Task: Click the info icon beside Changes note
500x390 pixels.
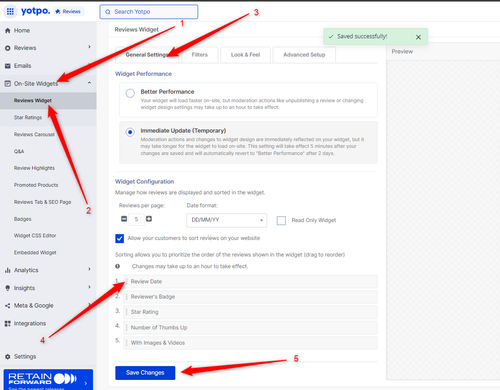Action: 118,266
